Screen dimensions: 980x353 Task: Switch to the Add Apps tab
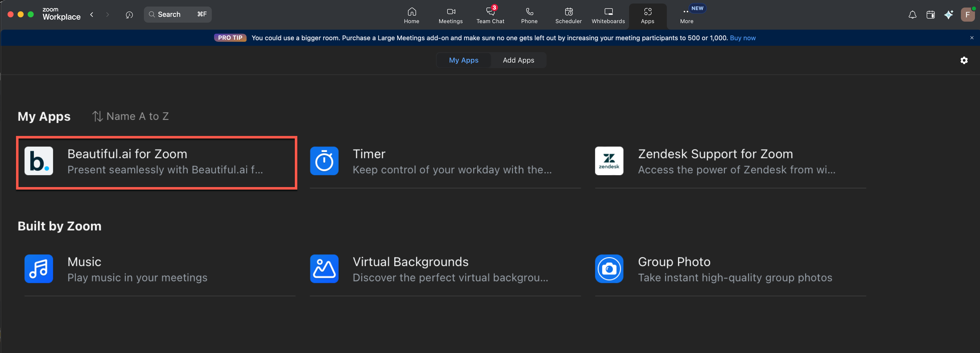click(518, 60)
